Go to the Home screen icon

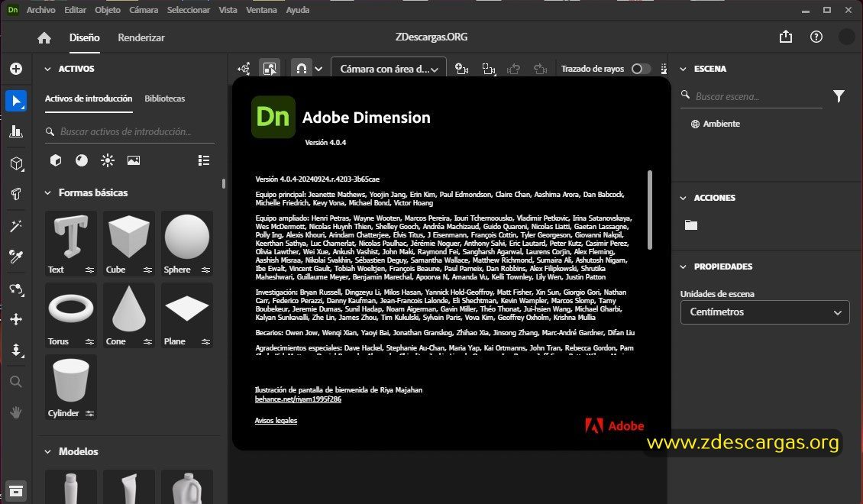point(44,38)
